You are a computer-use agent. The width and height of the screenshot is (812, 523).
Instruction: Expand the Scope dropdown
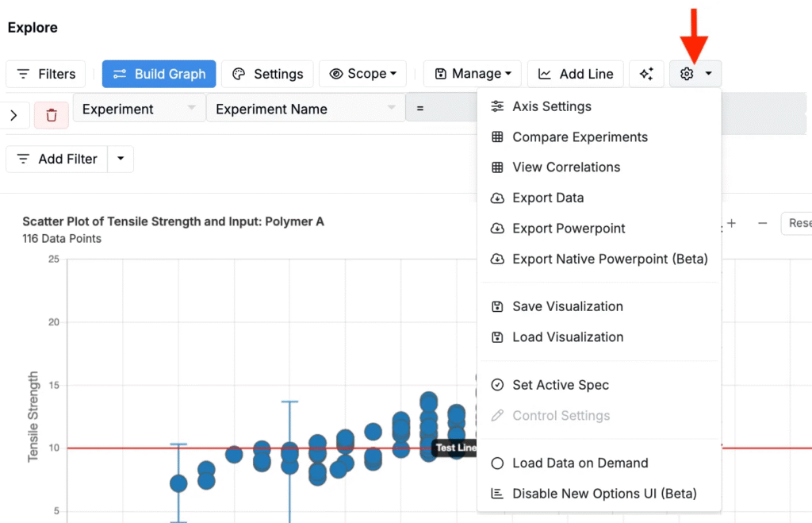(362, 74)
